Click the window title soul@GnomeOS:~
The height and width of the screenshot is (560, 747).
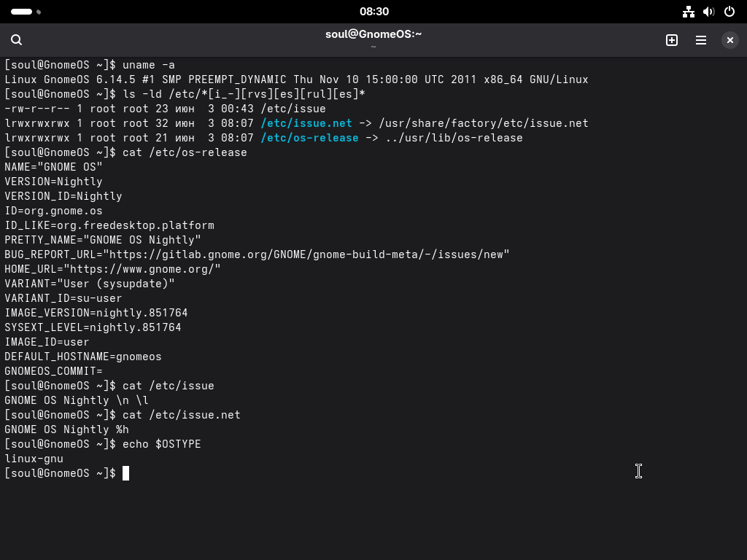tap(373, 34)
